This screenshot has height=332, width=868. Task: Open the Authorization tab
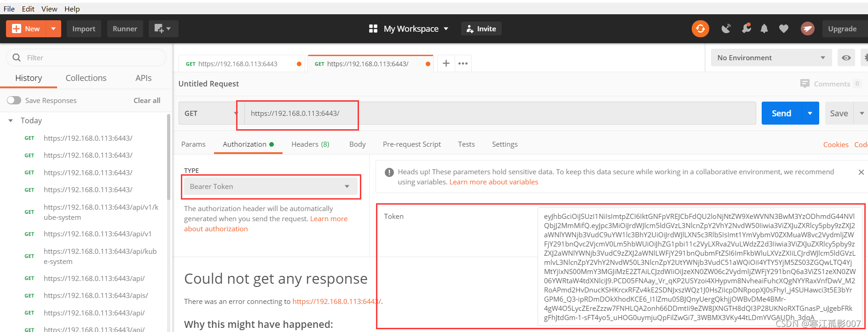248,144
